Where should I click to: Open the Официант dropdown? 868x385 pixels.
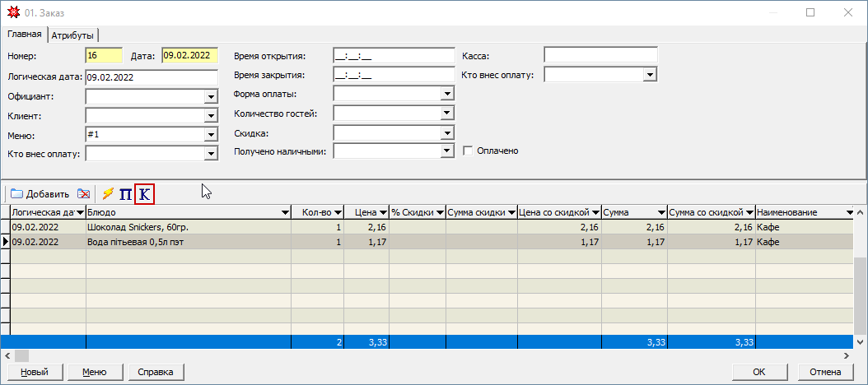click(x=211, y=96)
